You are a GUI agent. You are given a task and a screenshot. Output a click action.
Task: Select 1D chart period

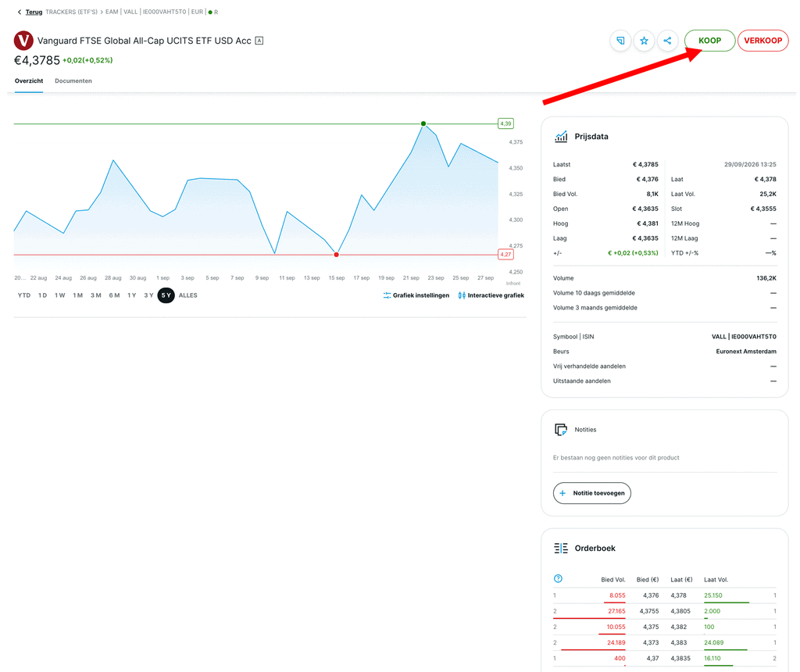(x=42, y=295)
